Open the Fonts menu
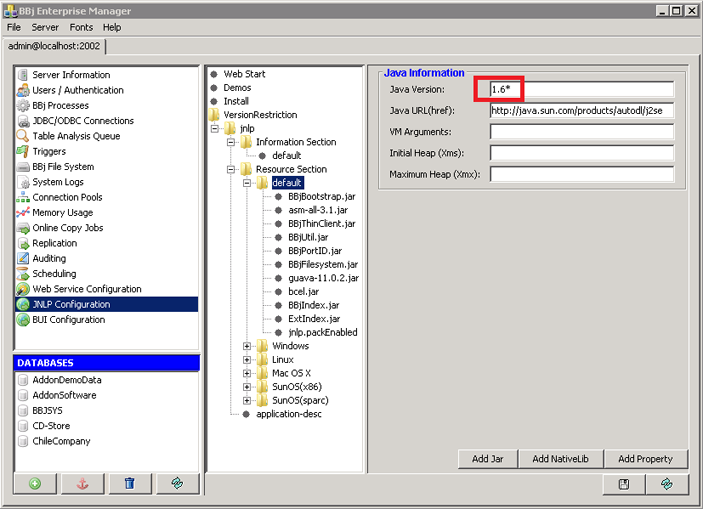 coord(81,27)
